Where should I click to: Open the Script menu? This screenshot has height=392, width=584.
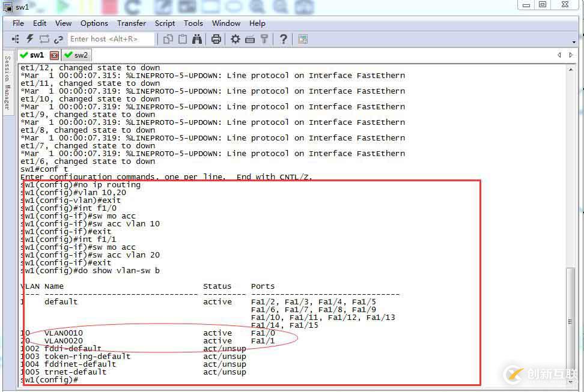click(165, 23)
